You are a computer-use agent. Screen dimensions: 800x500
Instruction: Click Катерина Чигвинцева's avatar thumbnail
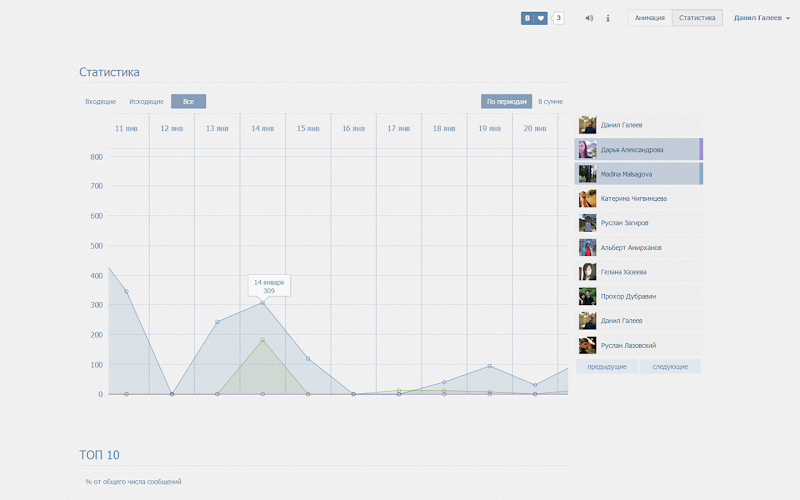click(587, 198)
